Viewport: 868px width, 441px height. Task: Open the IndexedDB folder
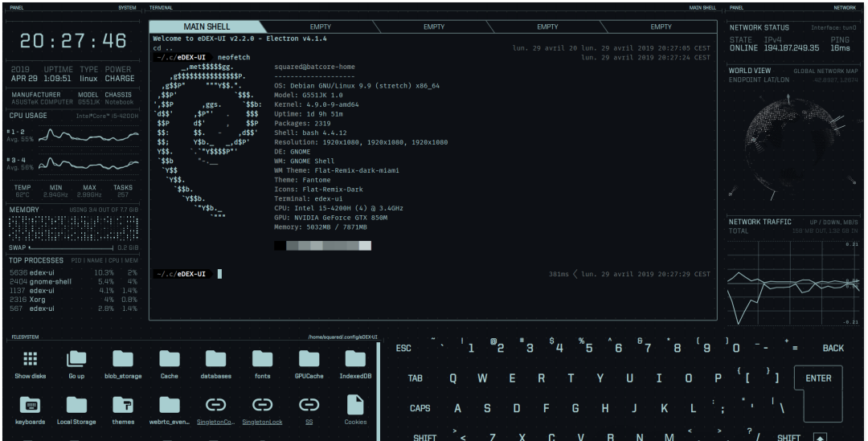tap(355, 359)
